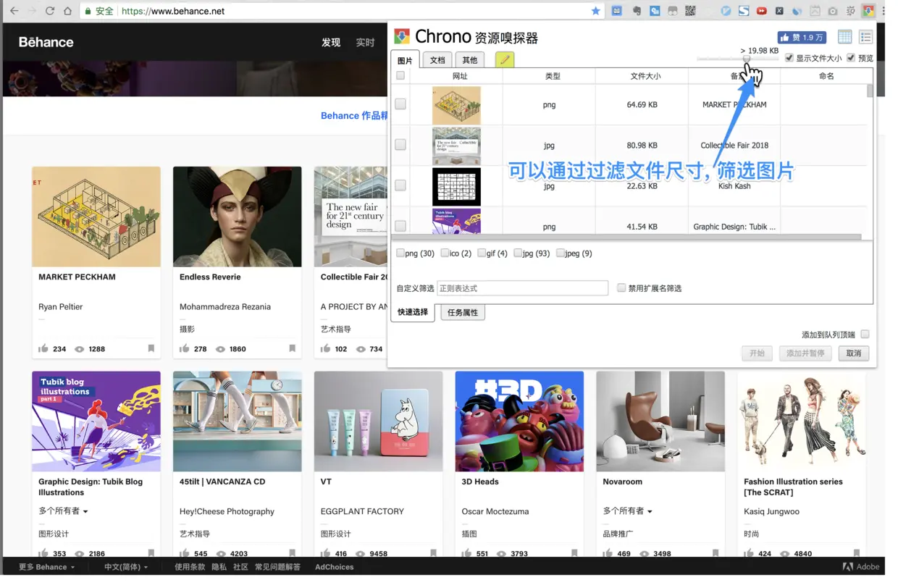Click the blue book extension icon
Viewport: 898px width, 588px height.
pyautogui.click(x=617, y=11)
